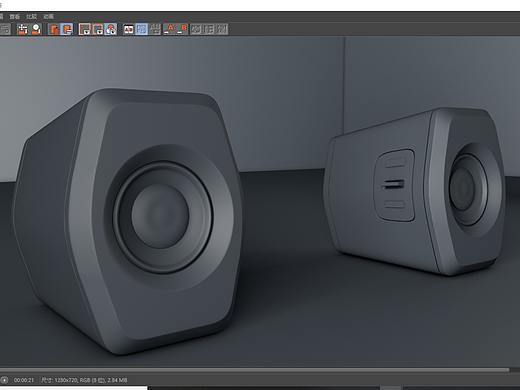This screenshot has height=390, width=520.
Task: Click the unhighlighted orange document toolbar icon
Action: 54,29
